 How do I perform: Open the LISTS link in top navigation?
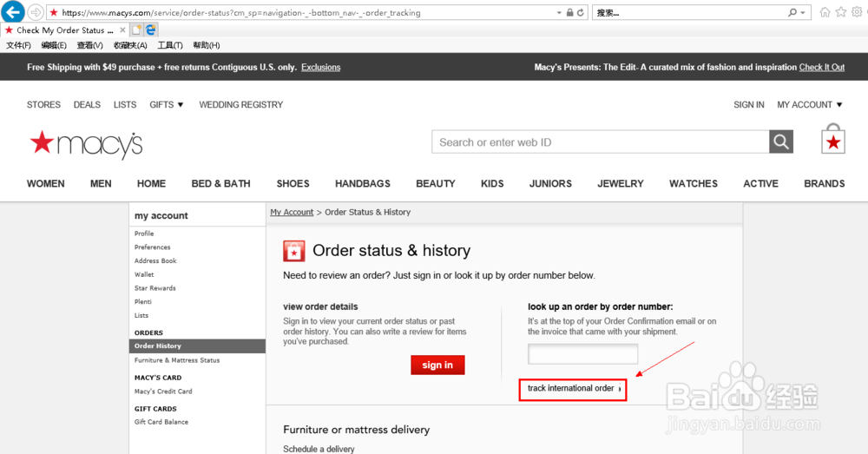(124, 105)
